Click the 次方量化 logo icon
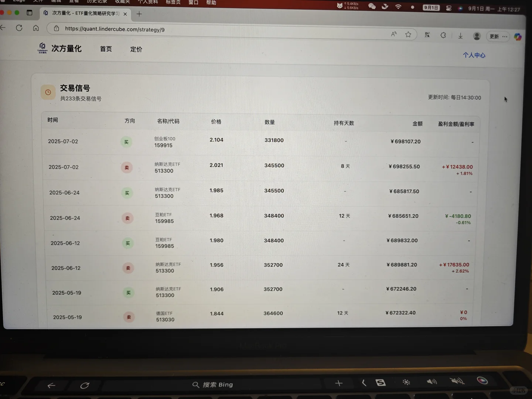 pyautogui.click(x=43, y=48)
